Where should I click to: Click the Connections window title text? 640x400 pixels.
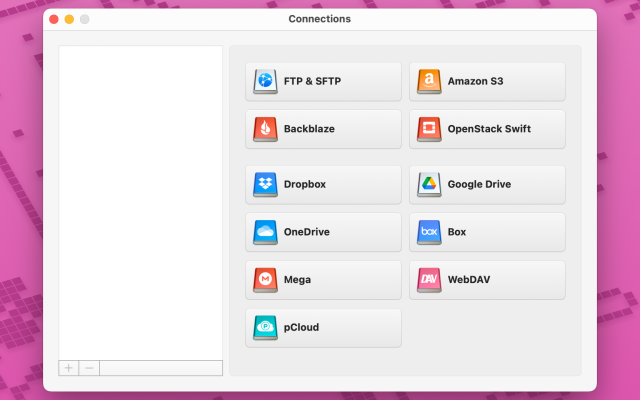pyautogui.click(x=319, y=19)
